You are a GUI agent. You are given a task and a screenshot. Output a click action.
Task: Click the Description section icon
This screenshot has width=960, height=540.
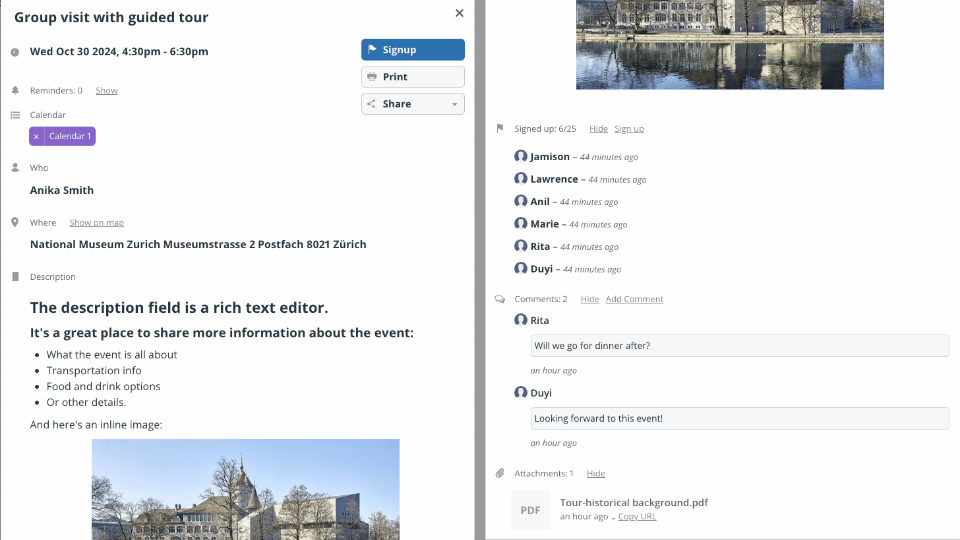click(15, 277)
